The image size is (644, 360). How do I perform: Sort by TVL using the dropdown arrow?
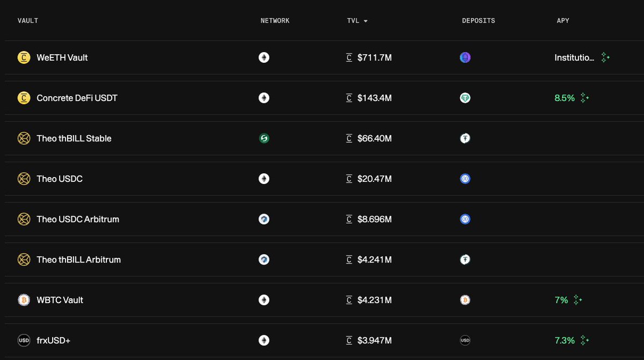point(366,21)
